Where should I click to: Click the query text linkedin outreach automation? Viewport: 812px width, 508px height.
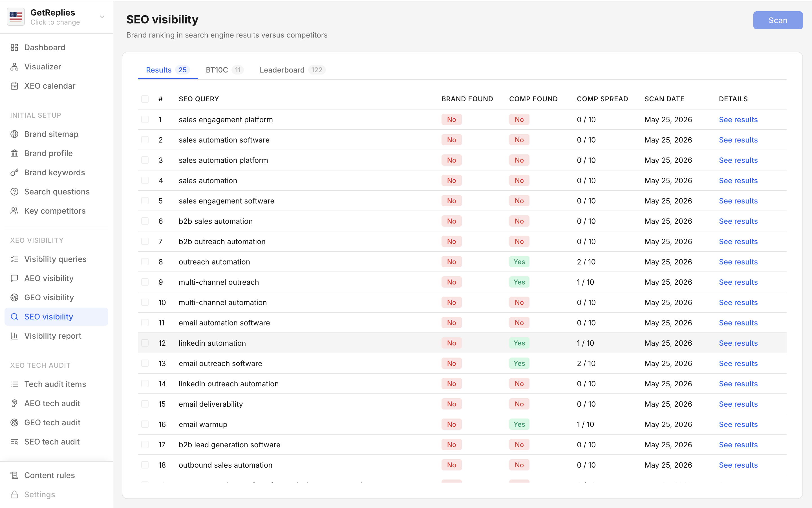pyautogui.click(x=228, y=384)
